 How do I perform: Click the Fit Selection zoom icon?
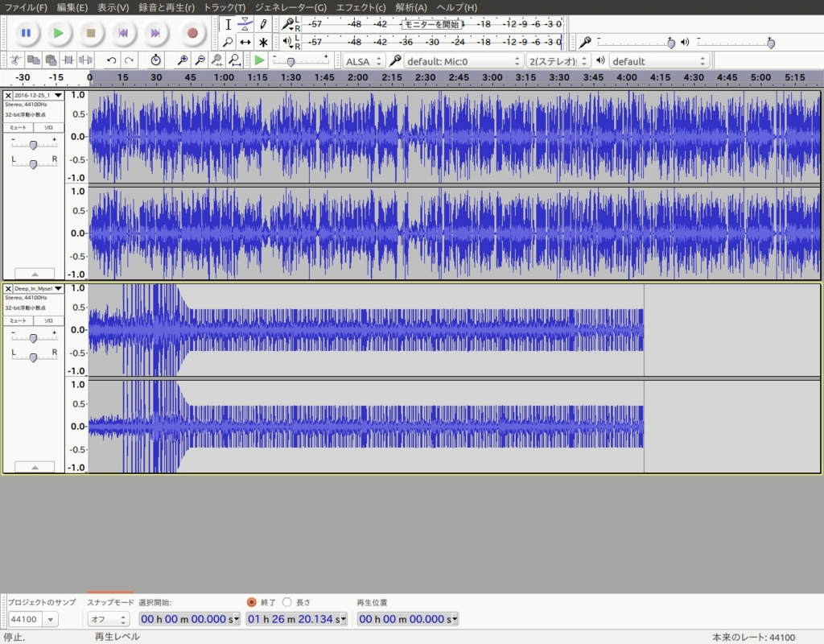(x=217, y=60)
